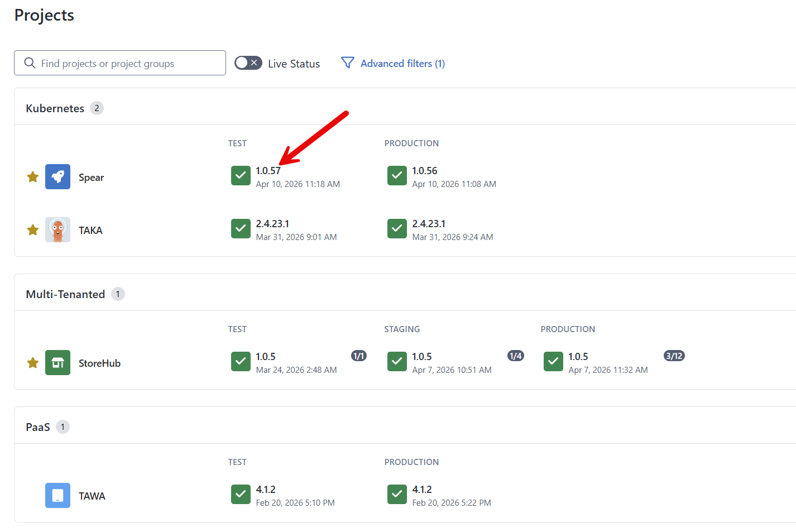Open the TAKA project name link
Viewport: 796px width, 532px height.
pyautogui.click(x=90, y=231)
